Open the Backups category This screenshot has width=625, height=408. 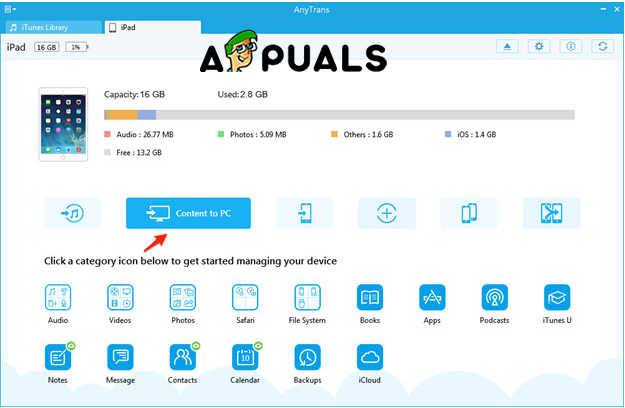(x=307, y=357)
